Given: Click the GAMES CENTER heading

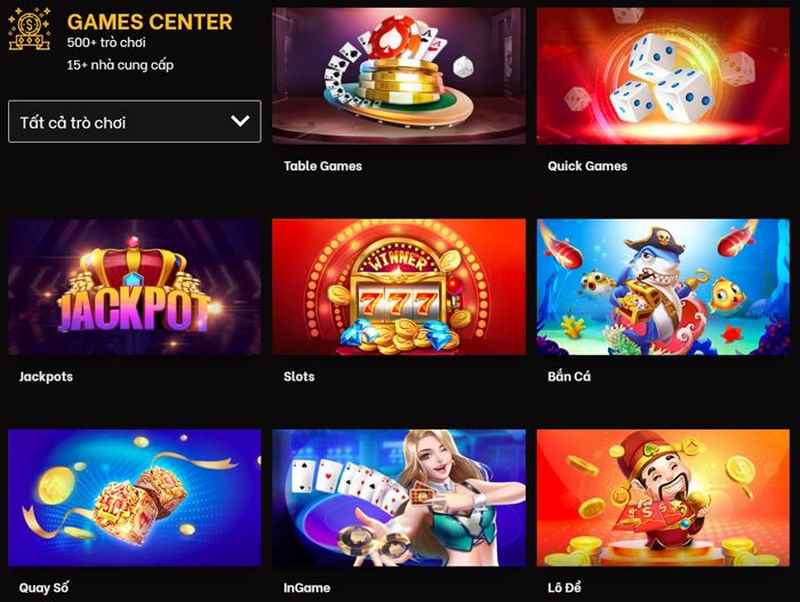Looking at the screenshot, I should pos(149,22).
